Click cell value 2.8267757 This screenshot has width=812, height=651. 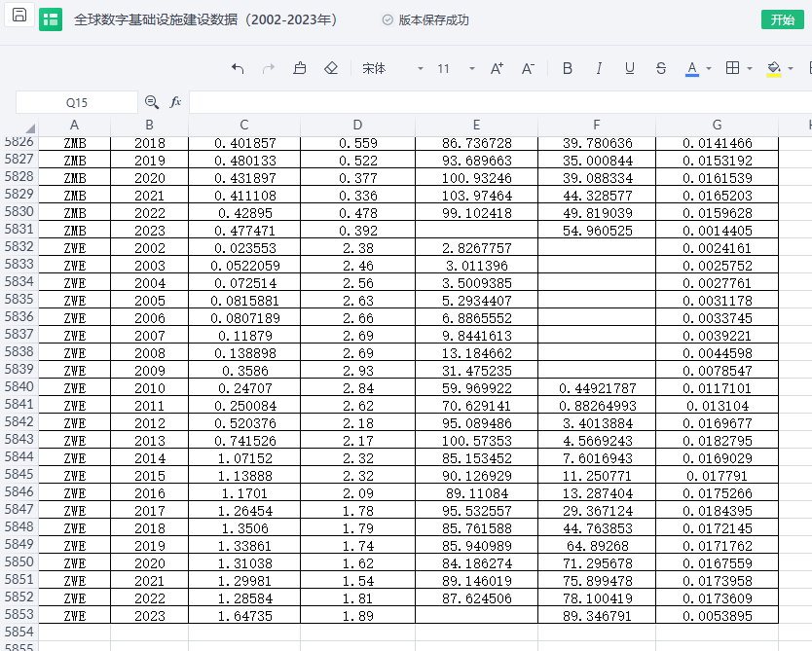click(x=476, y=248)
